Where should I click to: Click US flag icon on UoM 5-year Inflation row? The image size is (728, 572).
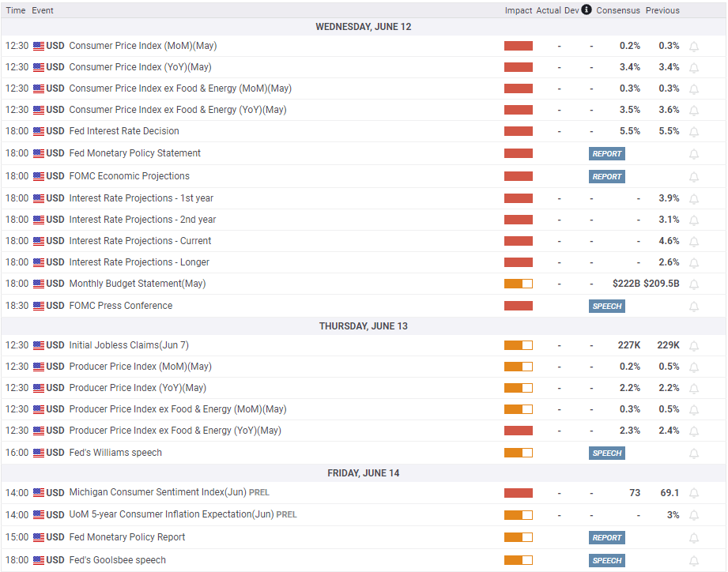pyautogui.click(x=39, y=515)
